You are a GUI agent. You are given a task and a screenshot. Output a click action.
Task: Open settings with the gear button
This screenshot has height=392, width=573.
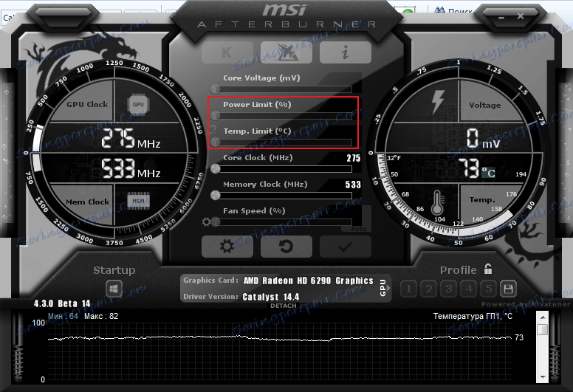click(x=227, y=247)
